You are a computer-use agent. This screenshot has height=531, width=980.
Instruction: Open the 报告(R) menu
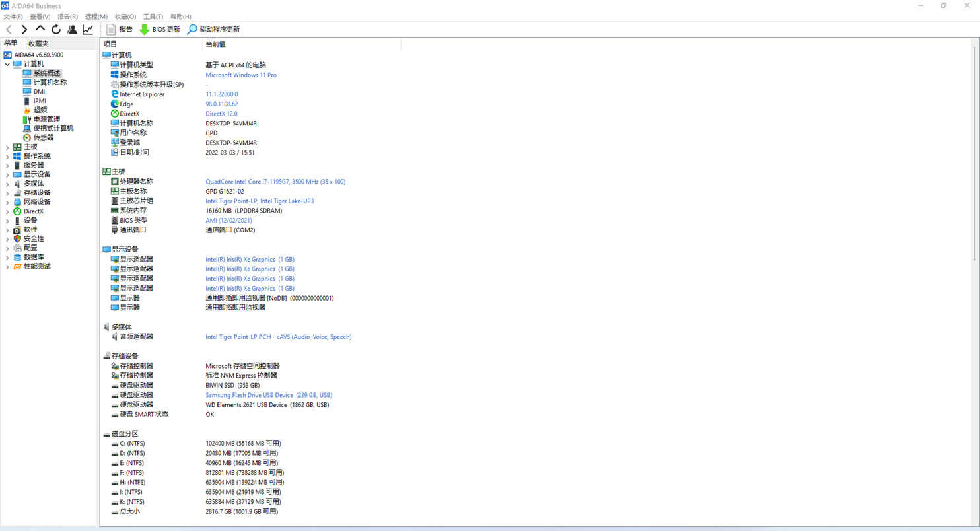[x=67, y=17]
